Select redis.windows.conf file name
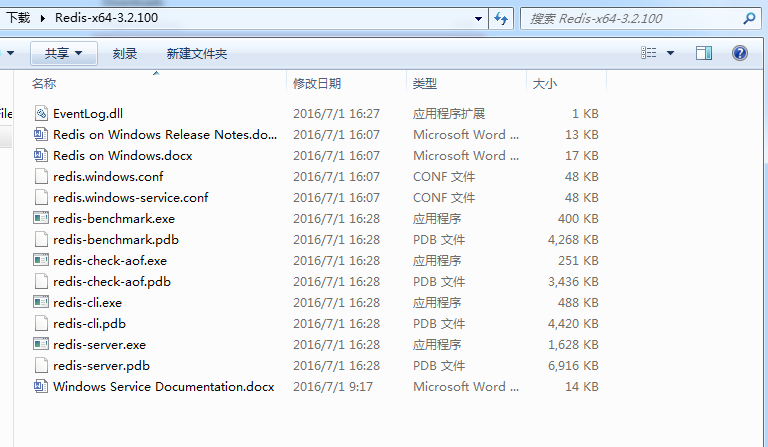 pyautogui.click(x=108, y=177)
